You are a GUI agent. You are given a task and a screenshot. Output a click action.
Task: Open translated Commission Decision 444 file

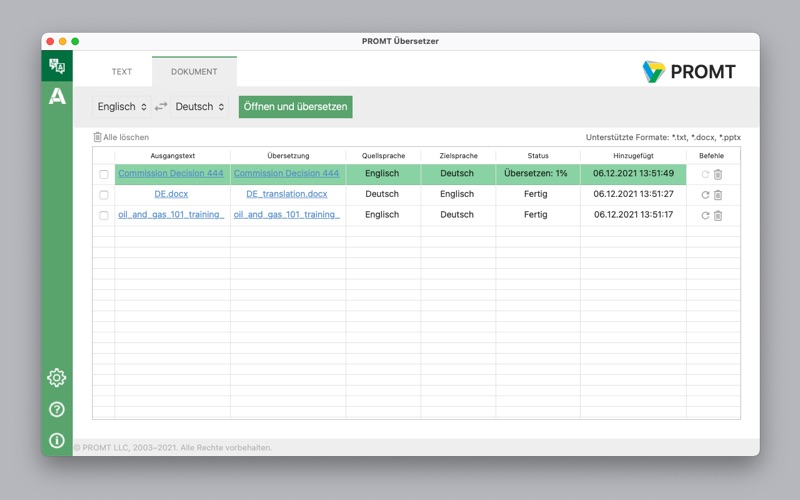click(286, 173)
